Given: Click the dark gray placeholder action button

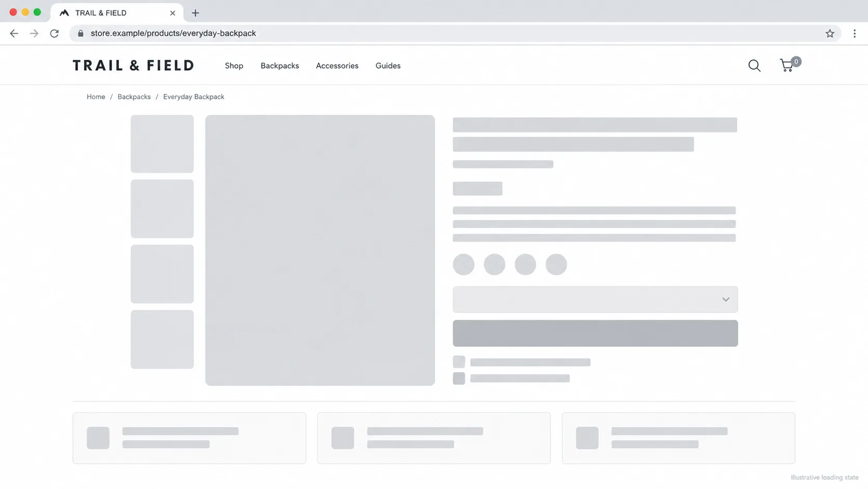Looking at the screenshot, I should click(595, 333).
